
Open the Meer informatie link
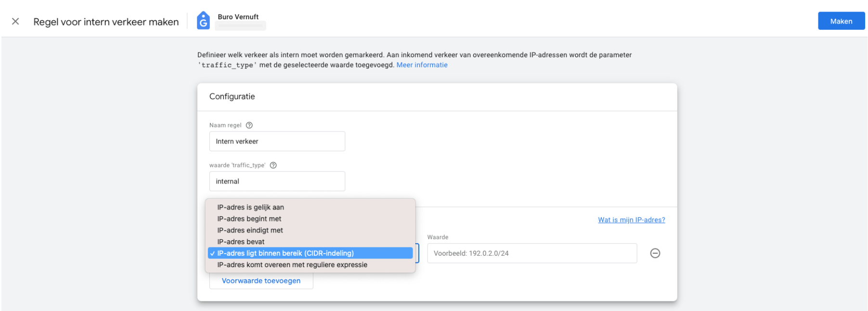[422, 65]
